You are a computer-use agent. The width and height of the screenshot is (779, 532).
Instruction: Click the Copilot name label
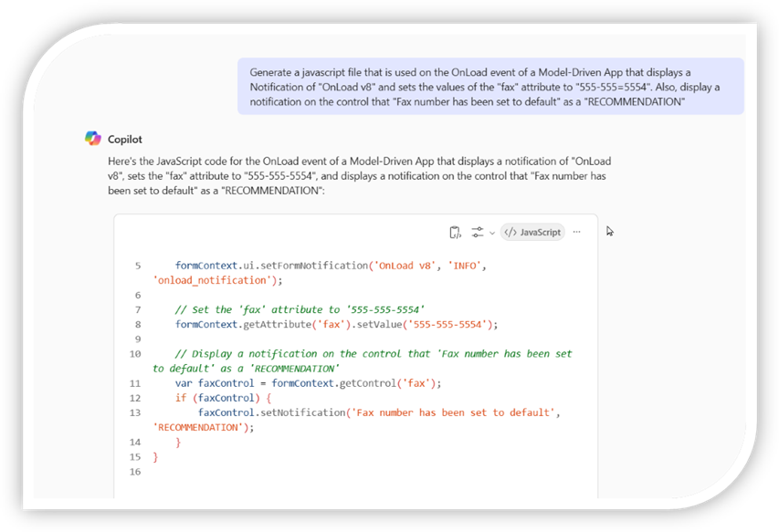(x=125, y=140)
